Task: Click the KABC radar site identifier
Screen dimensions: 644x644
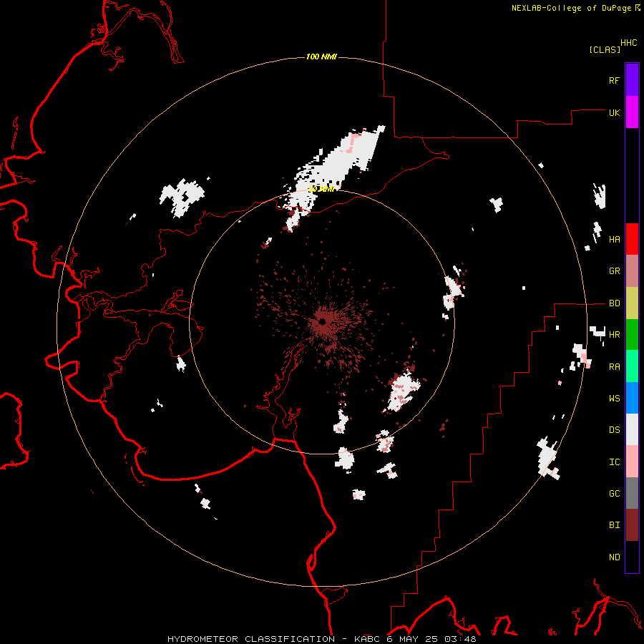Action: pos(367,639)
